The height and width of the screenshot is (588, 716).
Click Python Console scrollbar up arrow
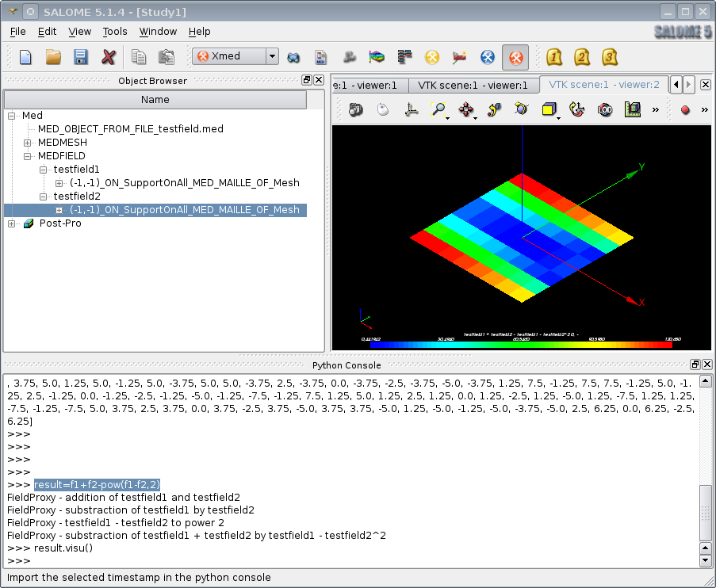click(x=706, y=381)
